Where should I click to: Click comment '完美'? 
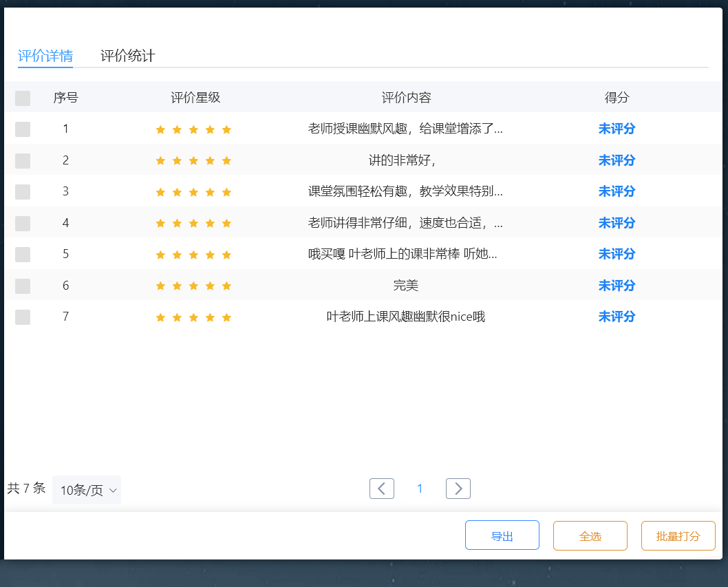coord(406,286)
